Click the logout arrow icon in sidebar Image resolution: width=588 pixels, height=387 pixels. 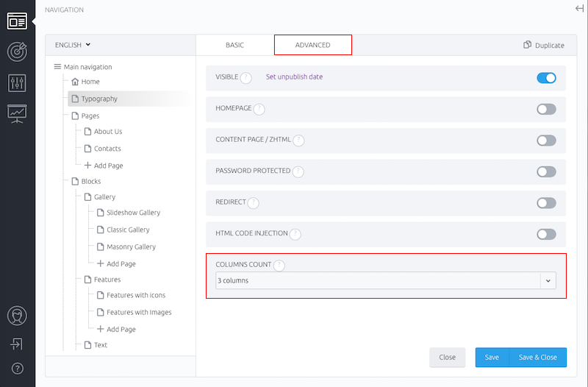[17, 344]
